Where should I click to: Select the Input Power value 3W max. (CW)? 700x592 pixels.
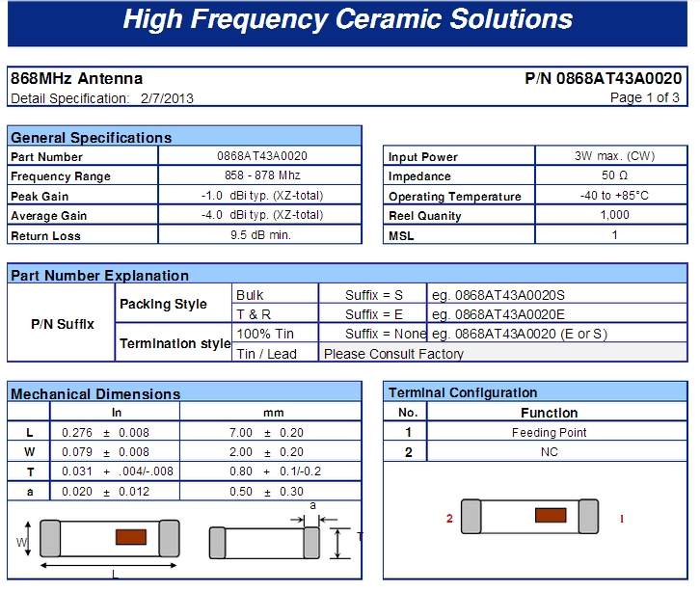tap(615, 156)
